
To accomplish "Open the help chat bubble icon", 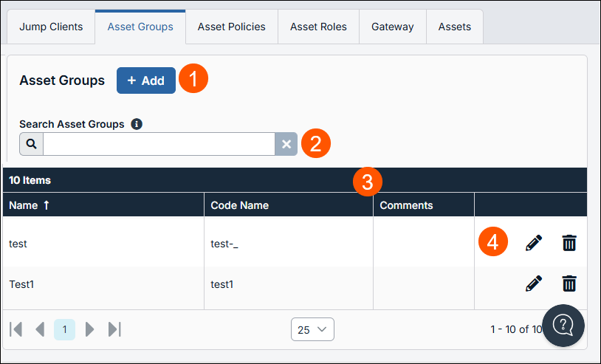I will [x=563, y=326].
